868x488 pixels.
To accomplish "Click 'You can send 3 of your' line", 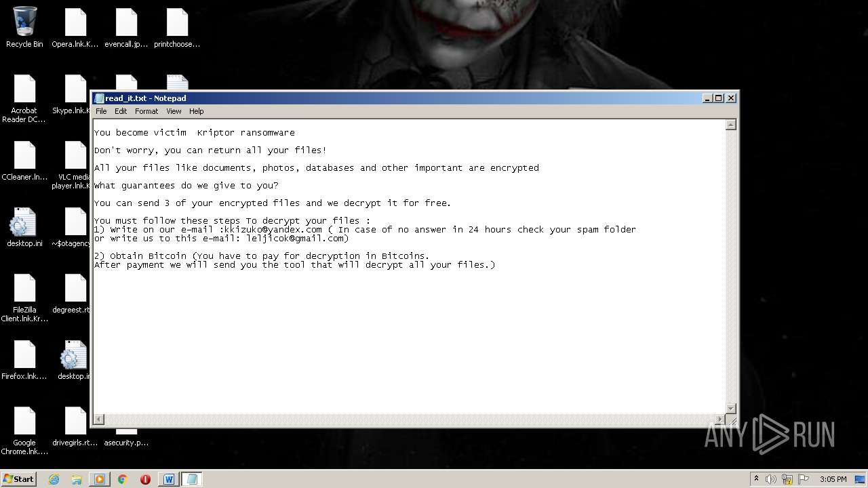I will (272, 203).
